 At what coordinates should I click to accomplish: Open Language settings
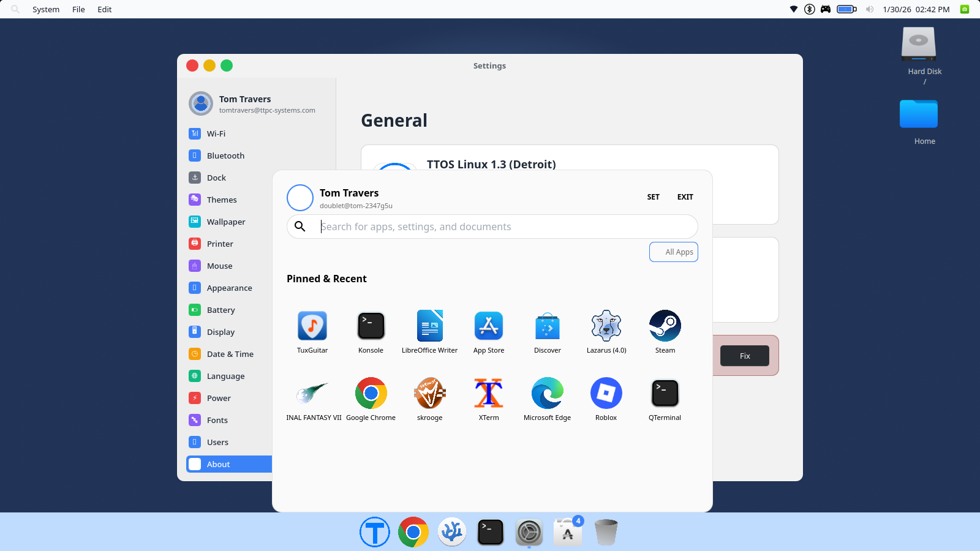click(229, 376)
